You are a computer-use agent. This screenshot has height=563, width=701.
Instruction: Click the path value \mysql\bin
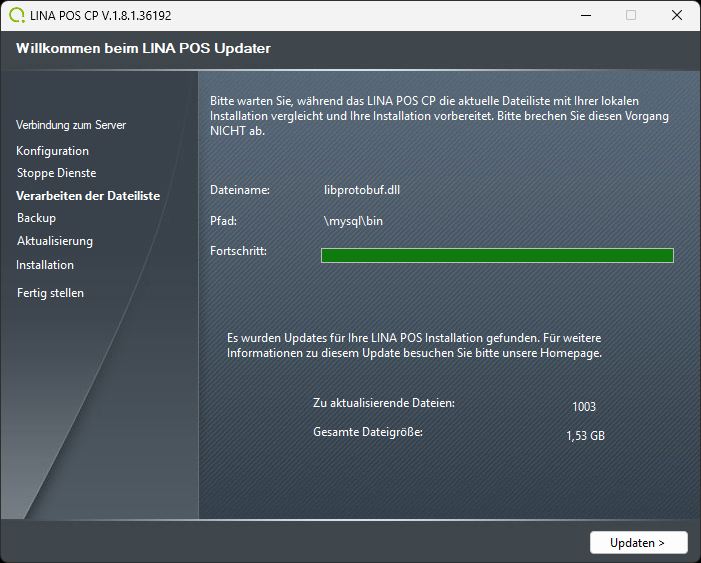pos(353,221)
